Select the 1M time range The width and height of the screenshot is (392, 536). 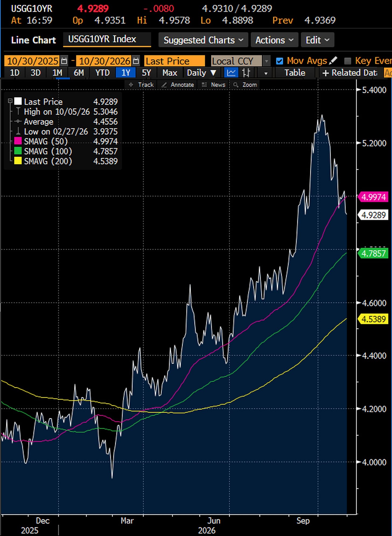[57, 73]
